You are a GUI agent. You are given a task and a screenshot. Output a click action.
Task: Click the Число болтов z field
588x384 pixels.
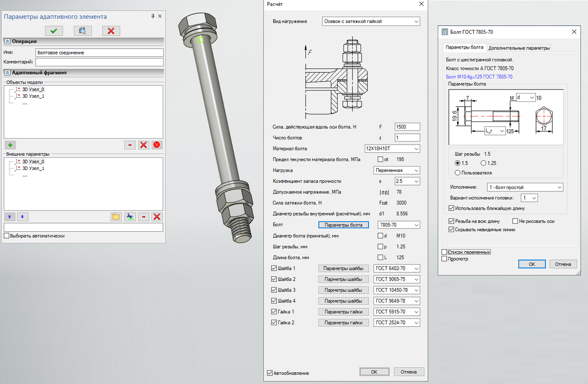407,138
